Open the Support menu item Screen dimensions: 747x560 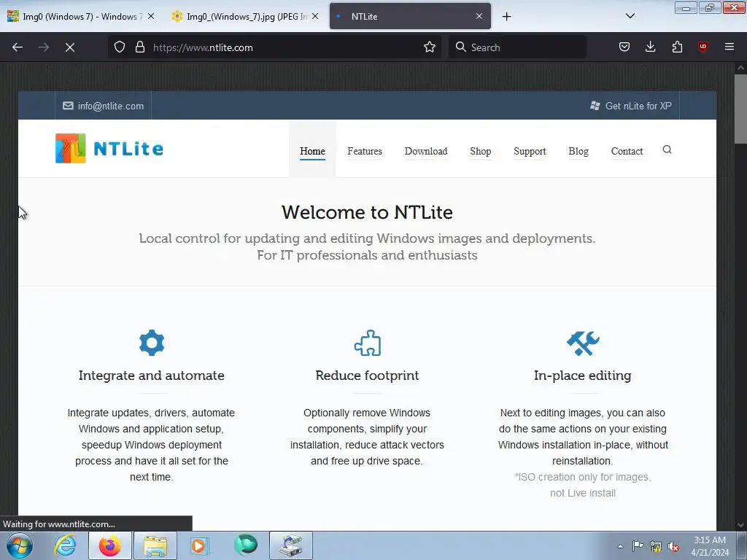pos(530,151)
